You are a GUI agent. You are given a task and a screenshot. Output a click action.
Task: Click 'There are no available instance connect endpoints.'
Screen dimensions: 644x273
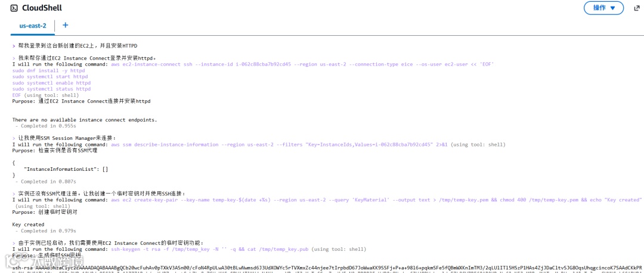85,120
